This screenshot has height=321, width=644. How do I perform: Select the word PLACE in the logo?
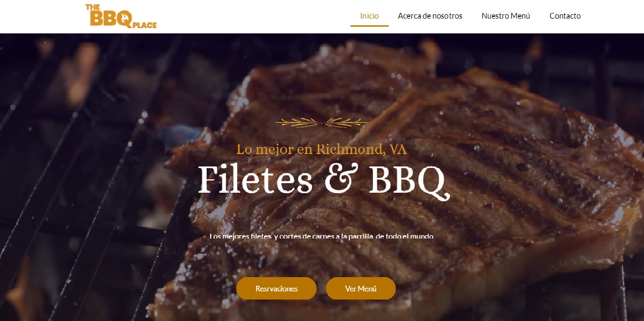coord(145,25)
